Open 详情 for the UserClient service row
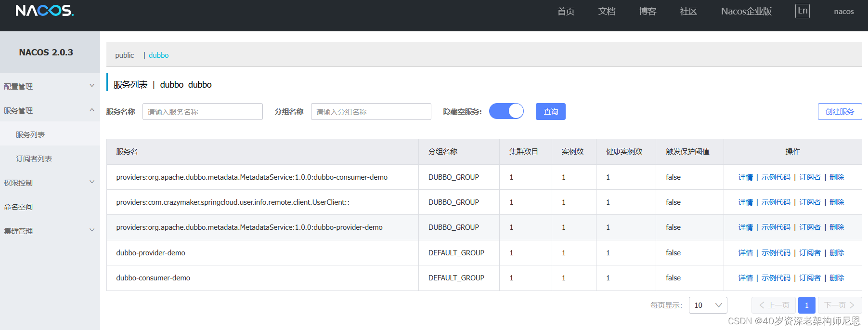This screenshot has height=330, width=868. (x=745, y=202)
